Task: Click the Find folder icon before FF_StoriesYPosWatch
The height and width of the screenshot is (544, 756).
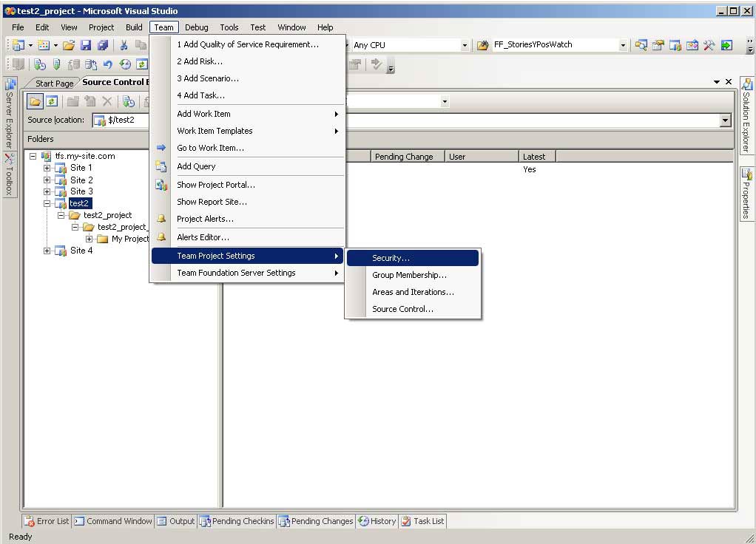Action: (x=482, y=45)
